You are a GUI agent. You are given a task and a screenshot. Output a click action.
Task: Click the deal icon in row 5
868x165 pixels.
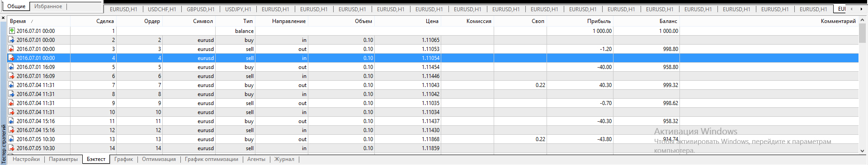[x=12, y=67]
